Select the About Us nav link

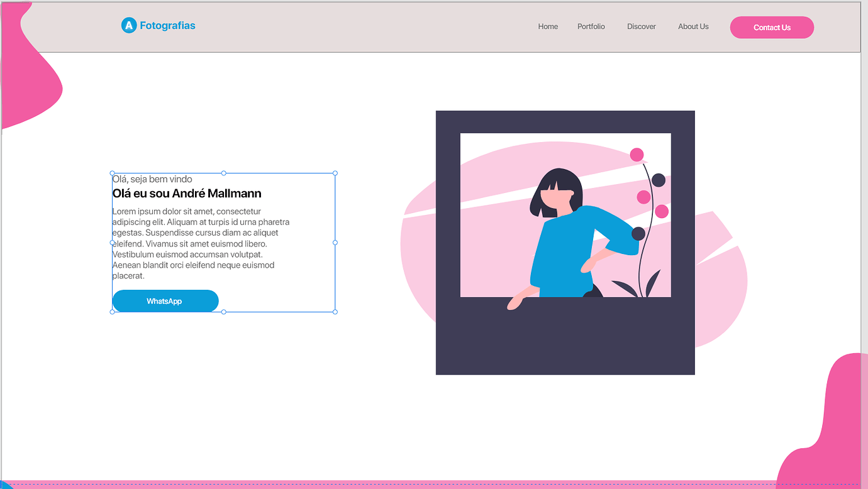(x=693, y=26)
